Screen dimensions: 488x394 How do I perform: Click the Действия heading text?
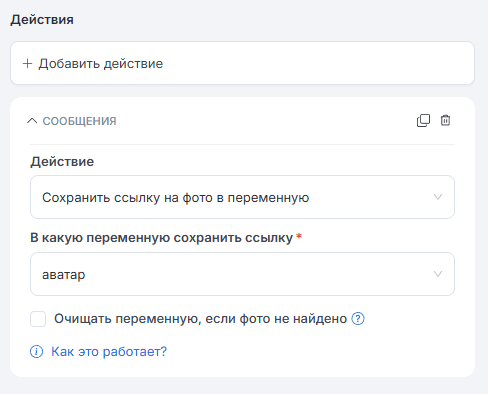coord(42,20)
